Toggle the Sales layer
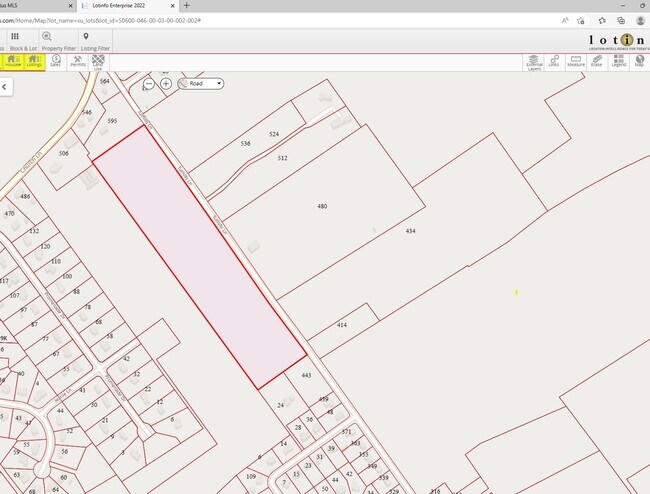 [55, 61]
